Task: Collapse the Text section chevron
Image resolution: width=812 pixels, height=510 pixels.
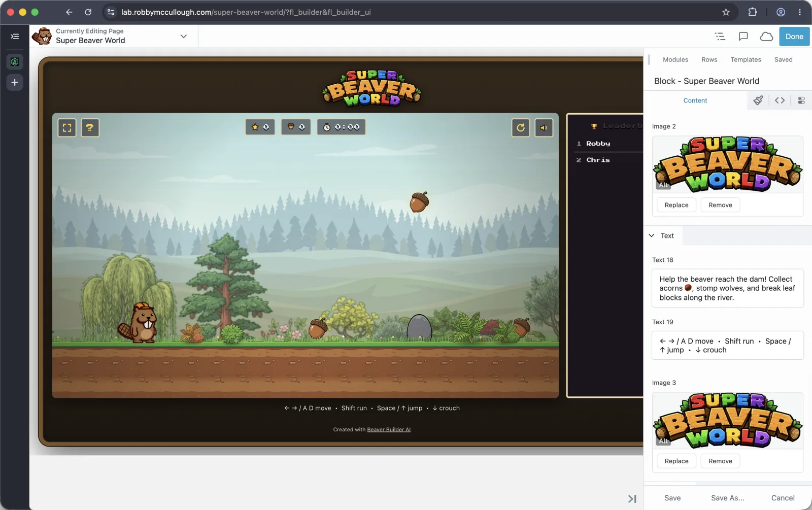Action: (x=652, y=235)
